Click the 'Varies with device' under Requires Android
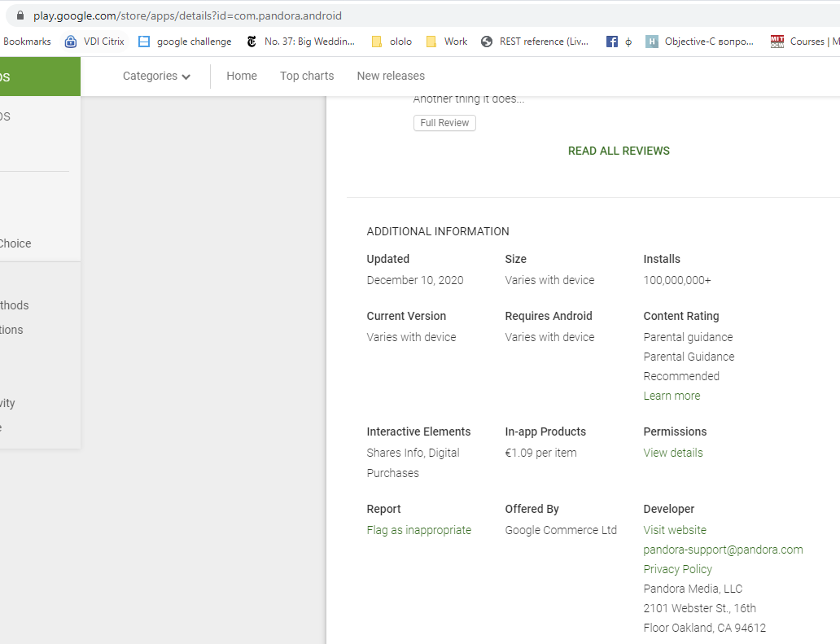 click(549, 337)
